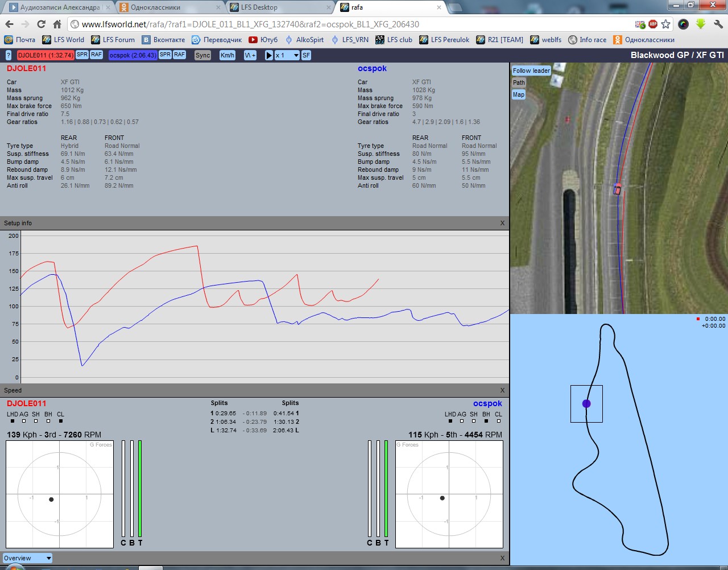This screenshot has height=570, width=728.
Task: Open the LFS Forum bookmark
Action: click(x=113, y=40)
